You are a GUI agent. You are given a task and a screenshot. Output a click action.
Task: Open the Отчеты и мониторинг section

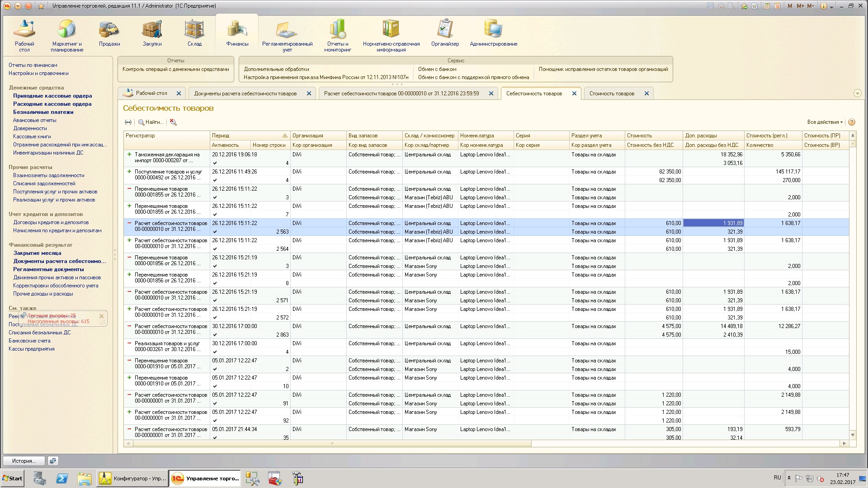338,36
